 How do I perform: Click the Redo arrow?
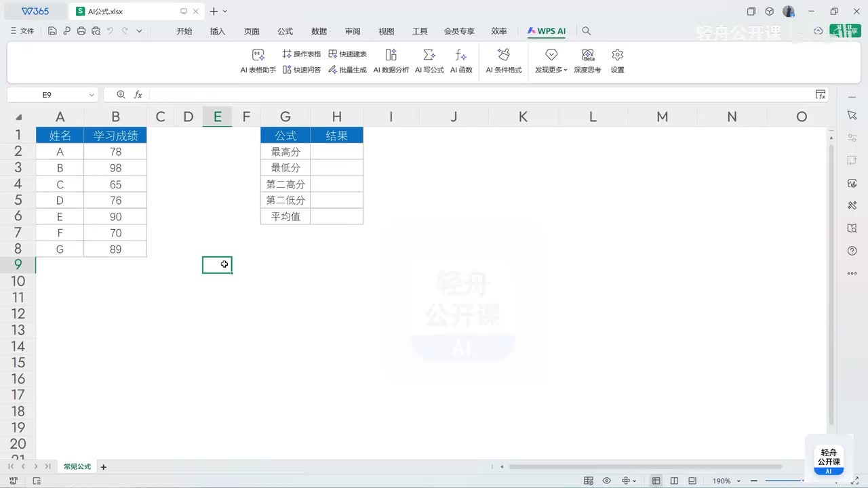pyautogui.click(x=125, y=31)
